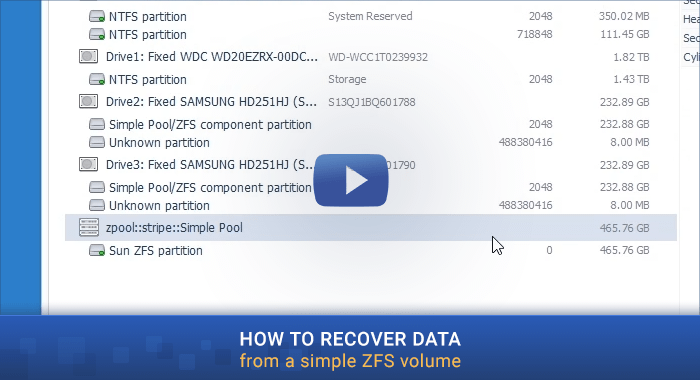Click the 111.45 GB NTFS partition icon

click(97, 34)
